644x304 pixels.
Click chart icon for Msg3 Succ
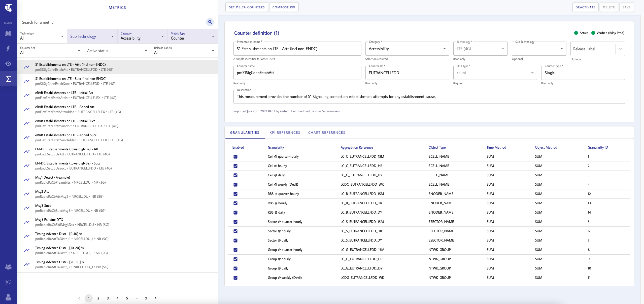click(x=27, y=208)
